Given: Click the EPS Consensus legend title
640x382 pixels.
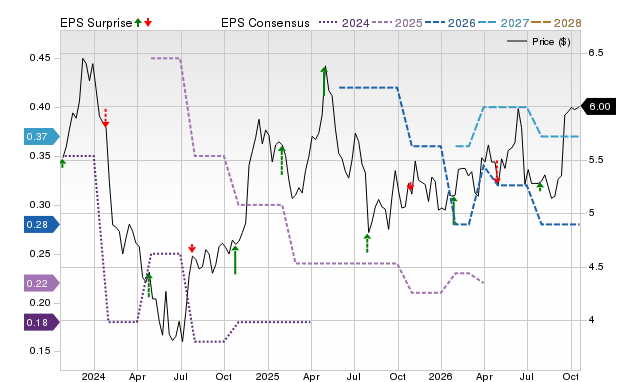Looking at the screenshot, I should pos(265,23).
